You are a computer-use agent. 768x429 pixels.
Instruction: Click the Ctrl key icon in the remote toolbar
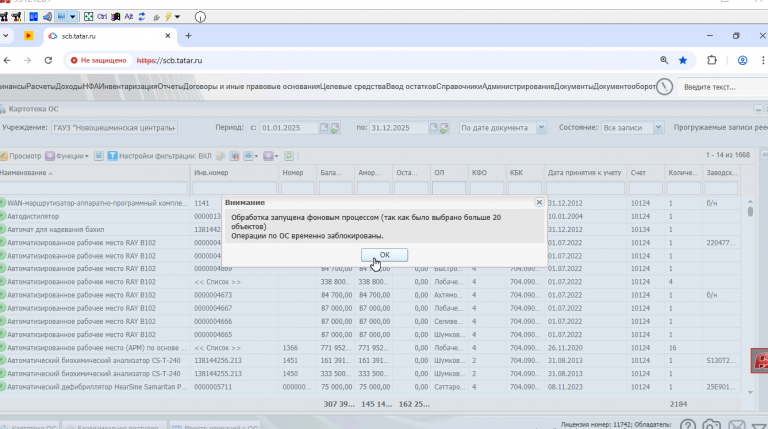[102, 17]
